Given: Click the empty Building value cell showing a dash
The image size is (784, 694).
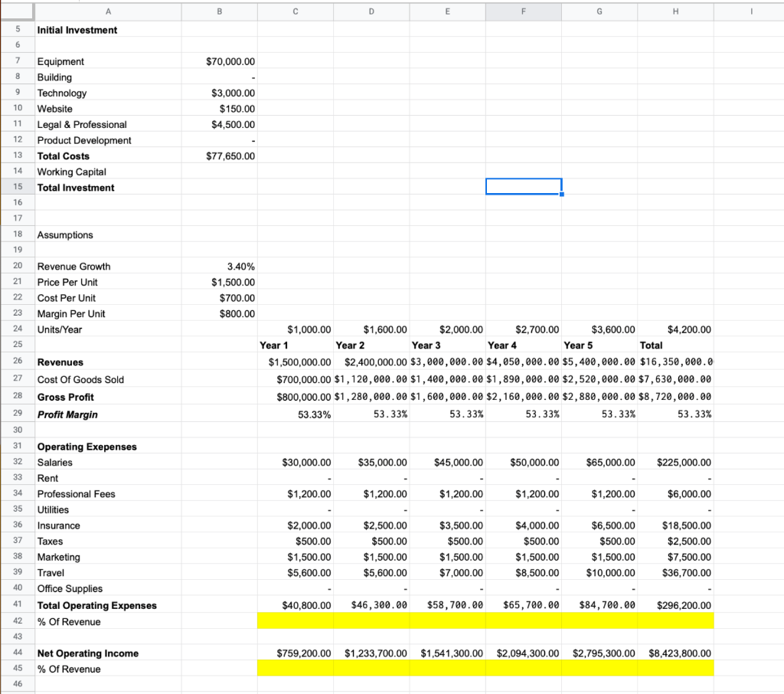Looking at the screenshot, I should pyautogui.click(x=219, y=77).
